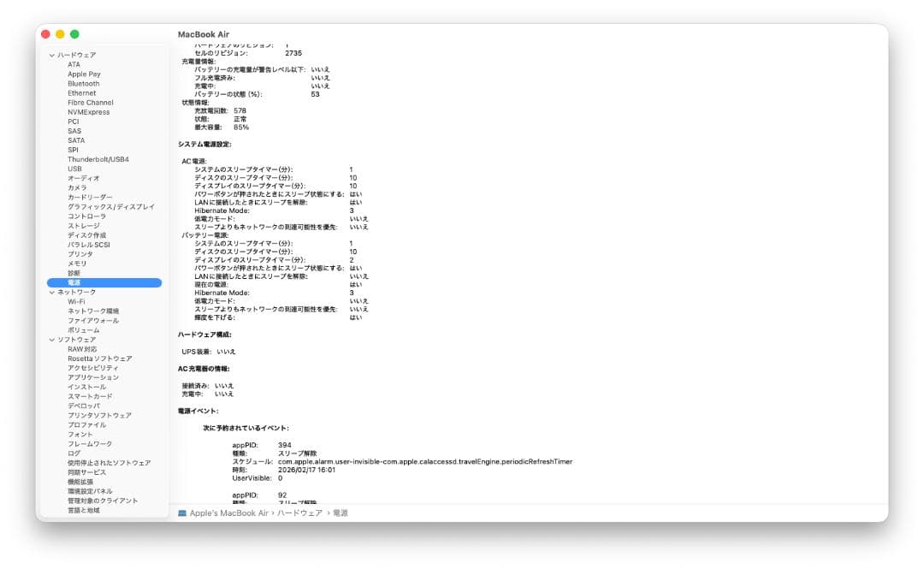Image resolution: width=924 pixels, height=569 pixels.
Task: Show グラフィックス/ディスプレイ information
Action: coord(110,207)
